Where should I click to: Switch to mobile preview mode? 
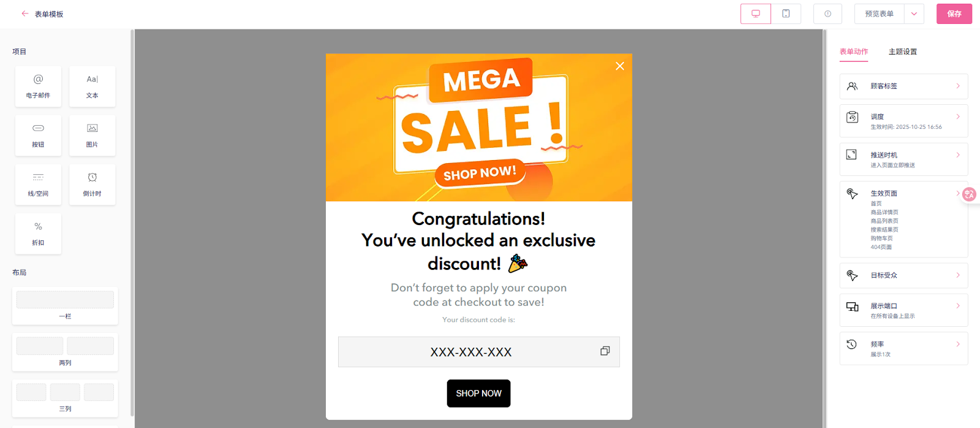tap(786, 13)
